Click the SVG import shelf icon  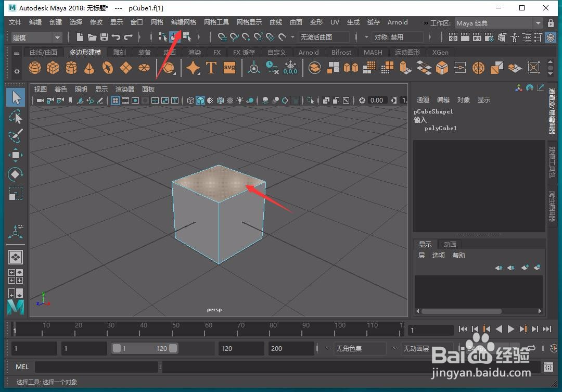(229, 68)
